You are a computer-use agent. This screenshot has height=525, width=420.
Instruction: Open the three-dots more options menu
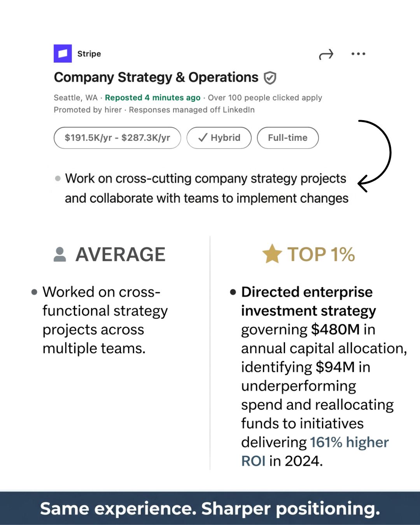coord(358,54)
